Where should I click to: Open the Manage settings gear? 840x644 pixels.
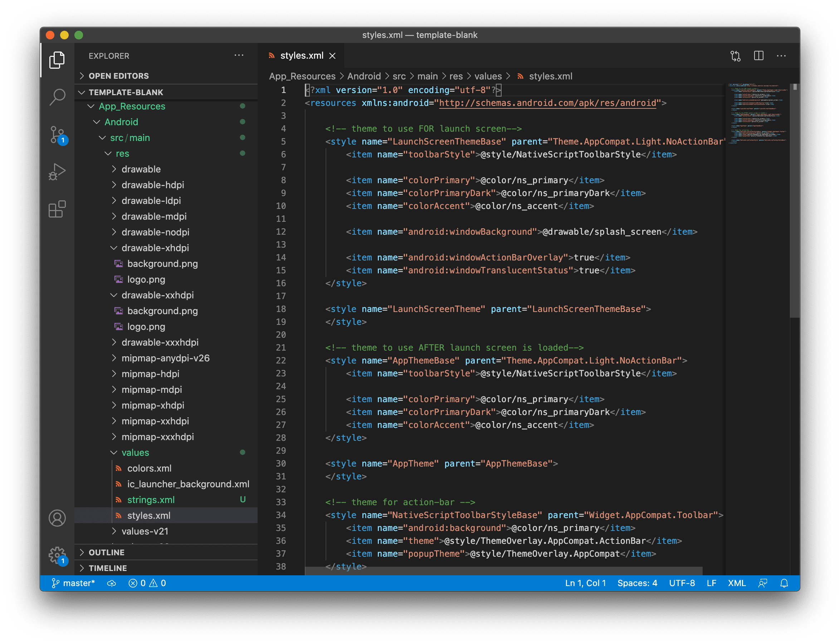57,555
